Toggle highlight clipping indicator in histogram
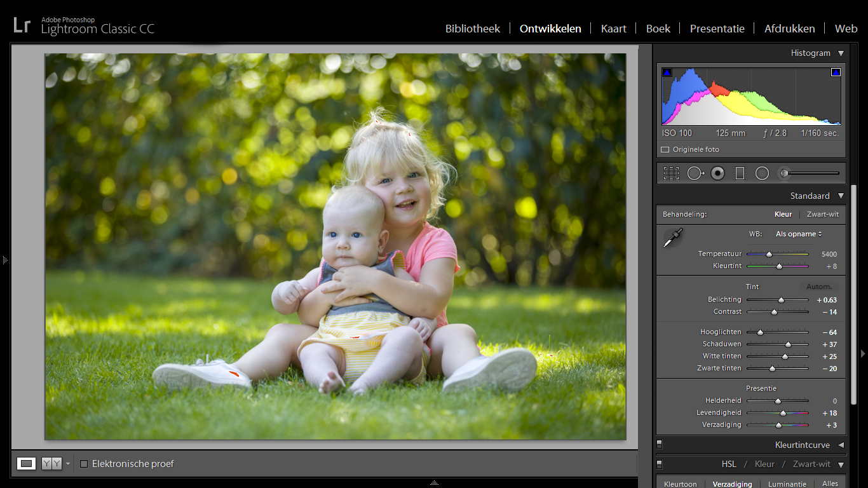Image resolution: width=868 pixels, height=488 pixels. [x=836, y=72]
